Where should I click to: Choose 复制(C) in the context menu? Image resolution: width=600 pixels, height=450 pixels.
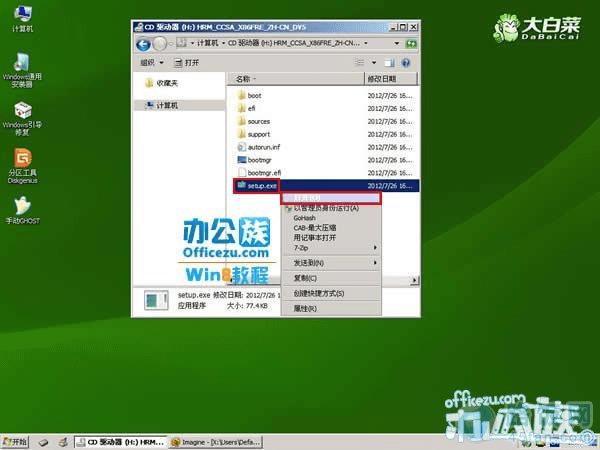point(331,278)
